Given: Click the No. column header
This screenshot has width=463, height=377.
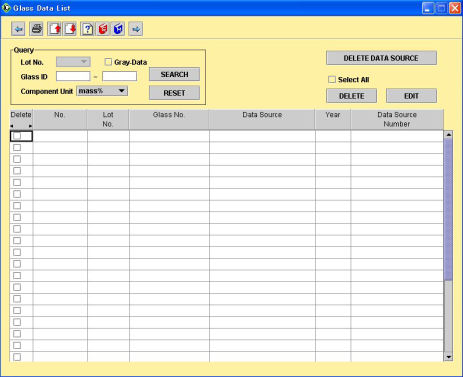Looking at the screenshot, I should tap(60, 119).
